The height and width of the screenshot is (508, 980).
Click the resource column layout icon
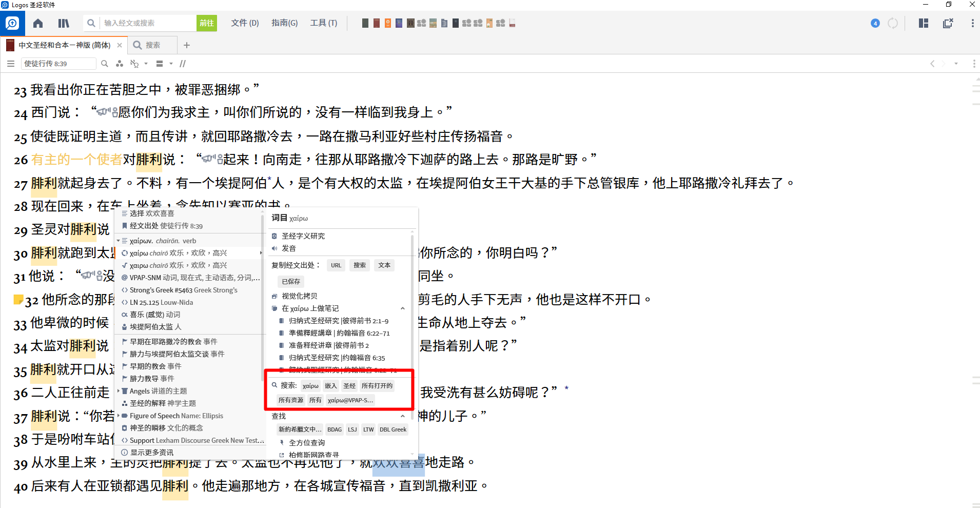[160, 64]
